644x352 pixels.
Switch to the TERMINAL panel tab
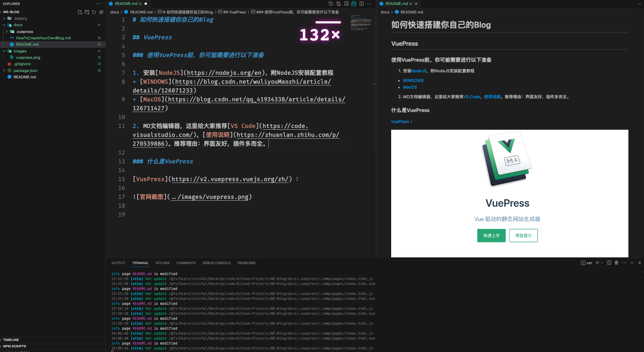pos(140,263)
